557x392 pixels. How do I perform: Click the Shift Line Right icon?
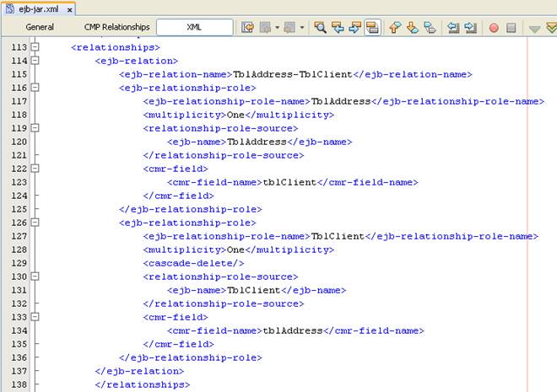pos(470,27)
